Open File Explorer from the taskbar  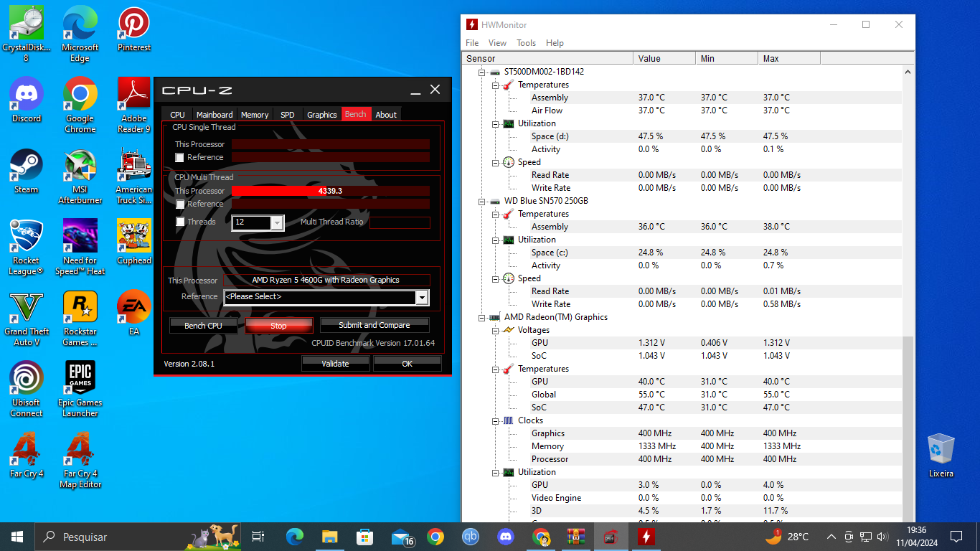point(330,537)
